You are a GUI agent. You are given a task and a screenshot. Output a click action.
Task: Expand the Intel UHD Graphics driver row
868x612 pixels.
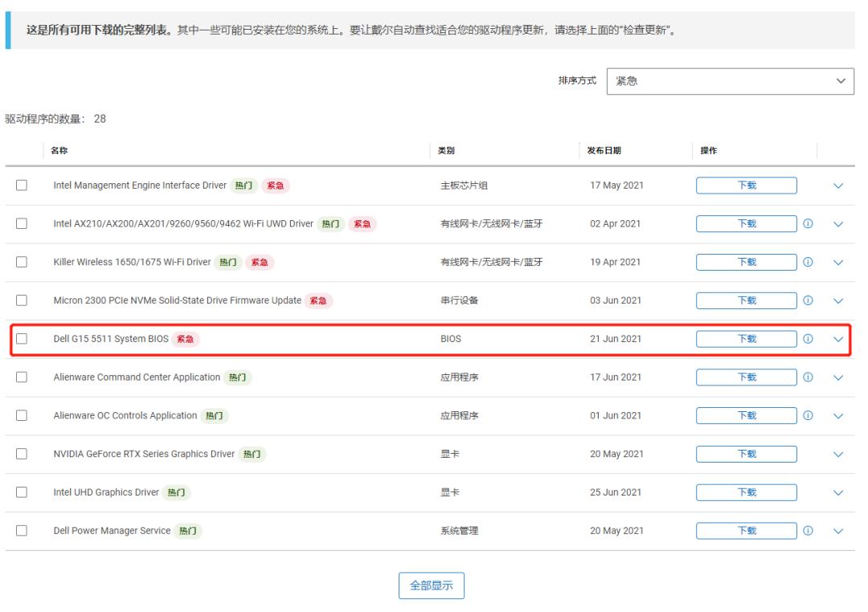[839, 492]
